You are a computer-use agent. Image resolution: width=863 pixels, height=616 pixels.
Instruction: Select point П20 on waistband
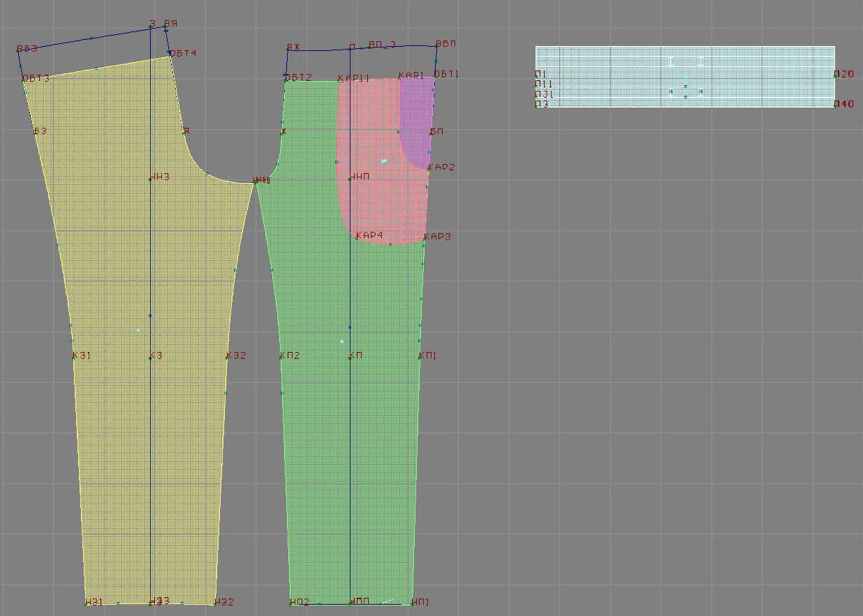pyautogui.click(x=834, y=75)
